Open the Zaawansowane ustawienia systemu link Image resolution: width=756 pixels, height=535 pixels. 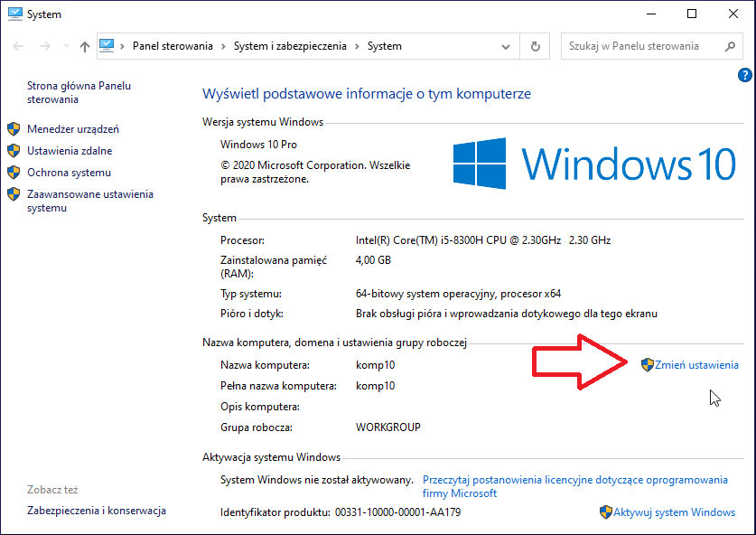[x=90, y=202]
